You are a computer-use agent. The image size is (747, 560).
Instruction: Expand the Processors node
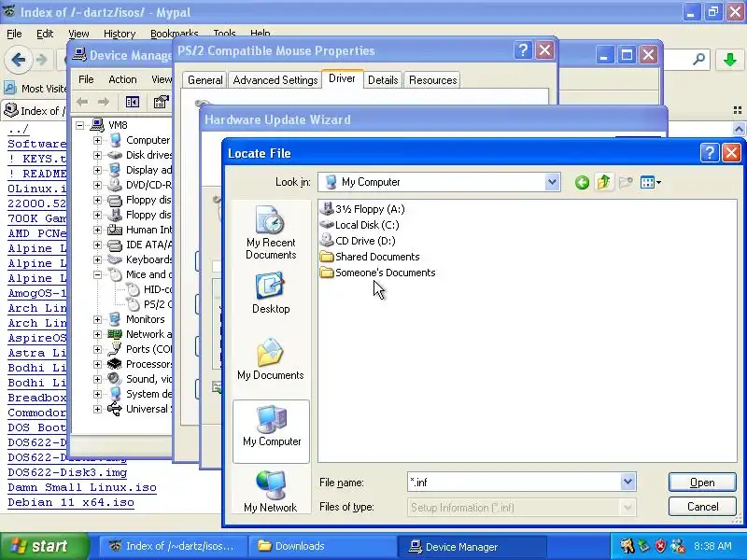pos(97,364)
